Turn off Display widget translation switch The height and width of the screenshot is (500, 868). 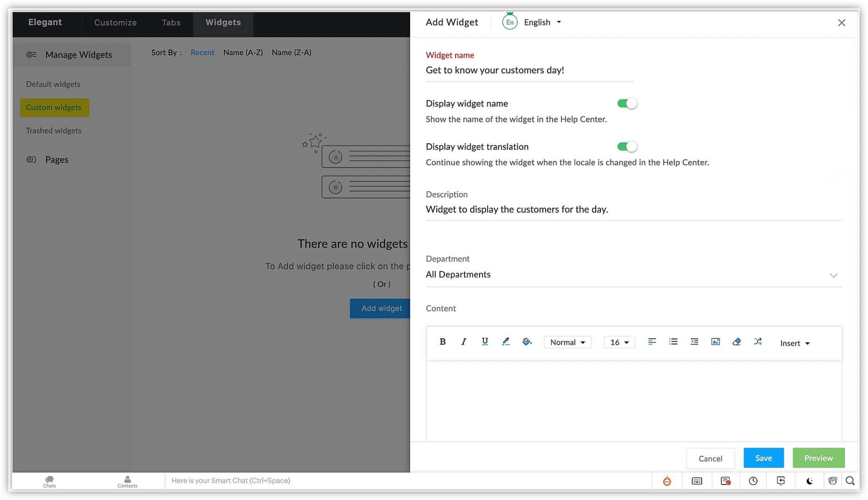coord(627,147)
